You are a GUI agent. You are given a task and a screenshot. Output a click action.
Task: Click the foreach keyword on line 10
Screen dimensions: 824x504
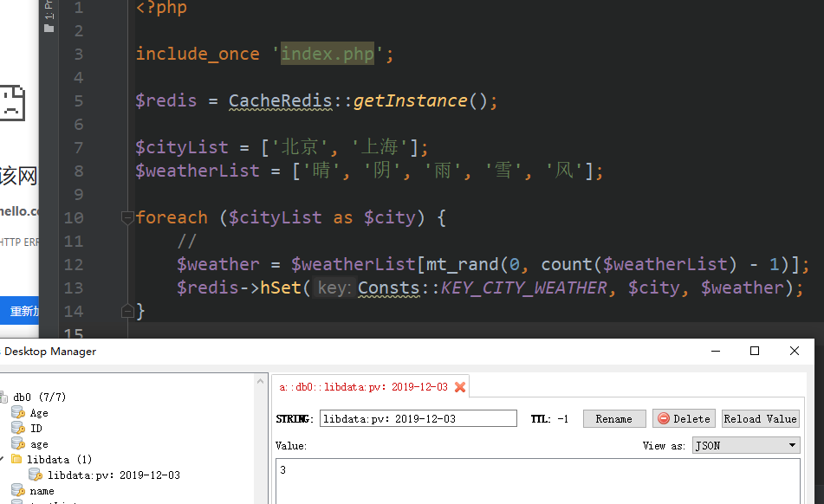click(x=172, y=217)
